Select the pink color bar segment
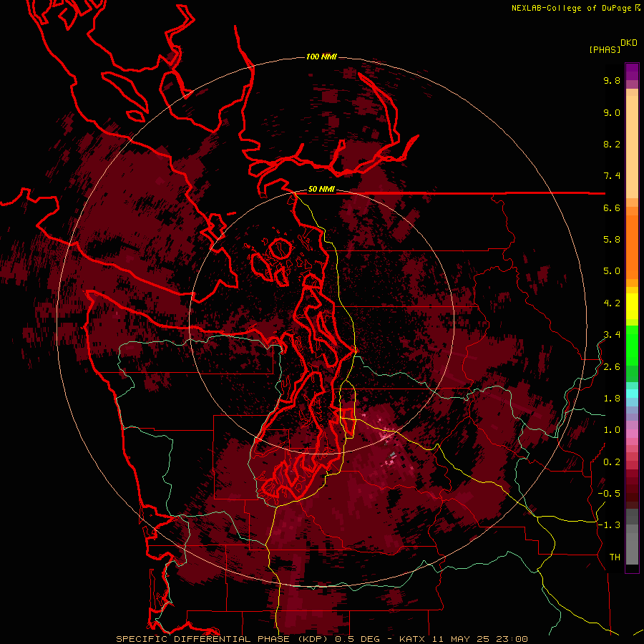Viewport: 644px width, 644px height. 632,434
